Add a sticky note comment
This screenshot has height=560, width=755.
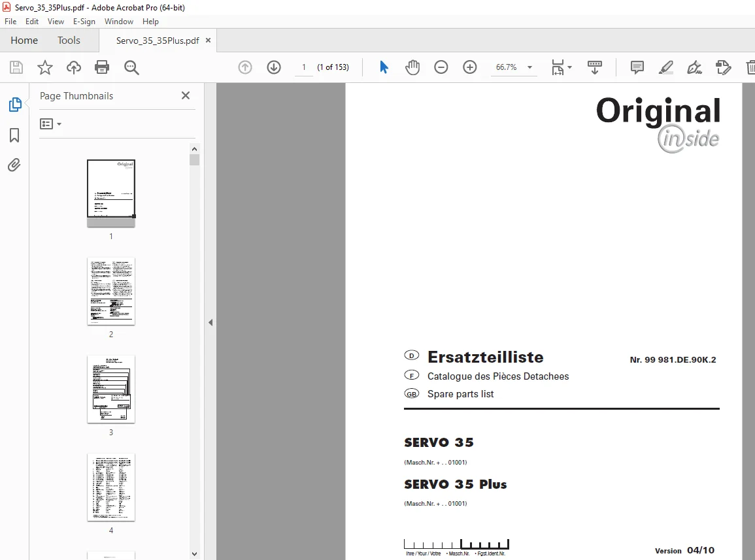pyautogui.click(x=637, y=67)
